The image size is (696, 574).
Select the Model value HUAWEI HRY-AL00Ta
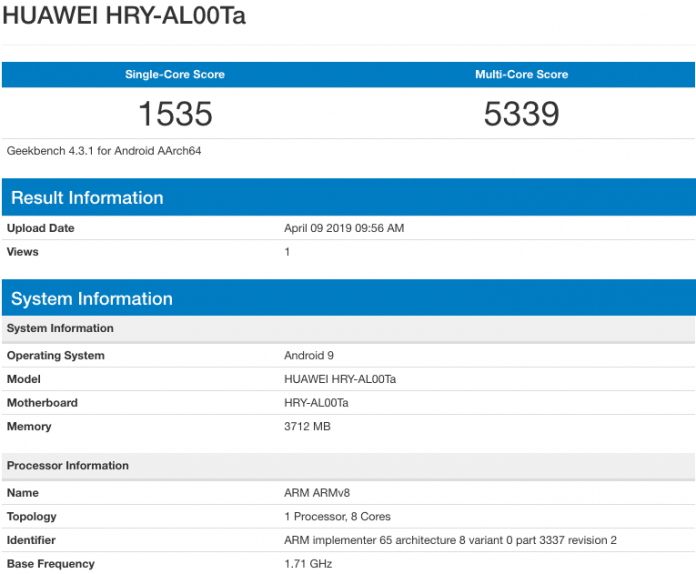point(340,379)
